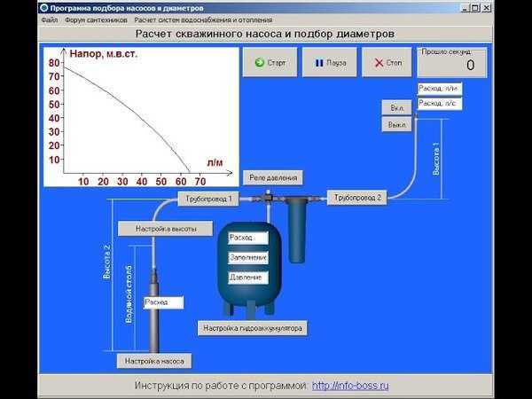Click the Высота 2 label

pyautogui.click(x=107, y=262)
